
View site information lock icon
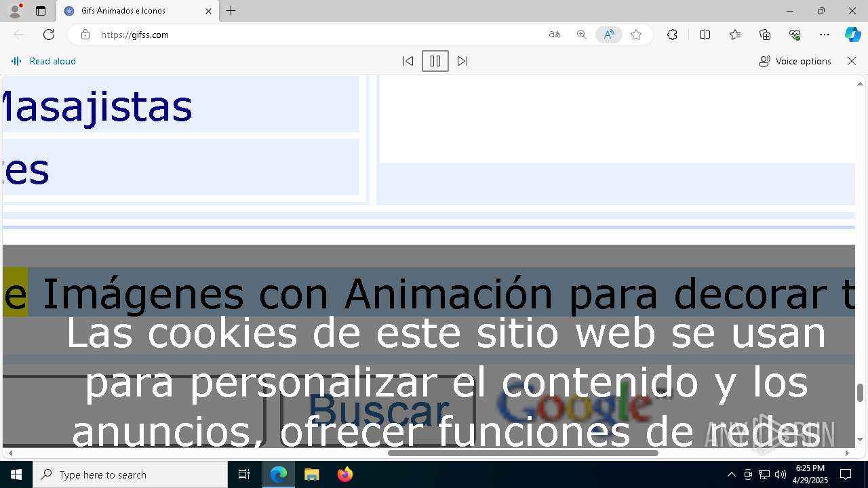point(85,35)
